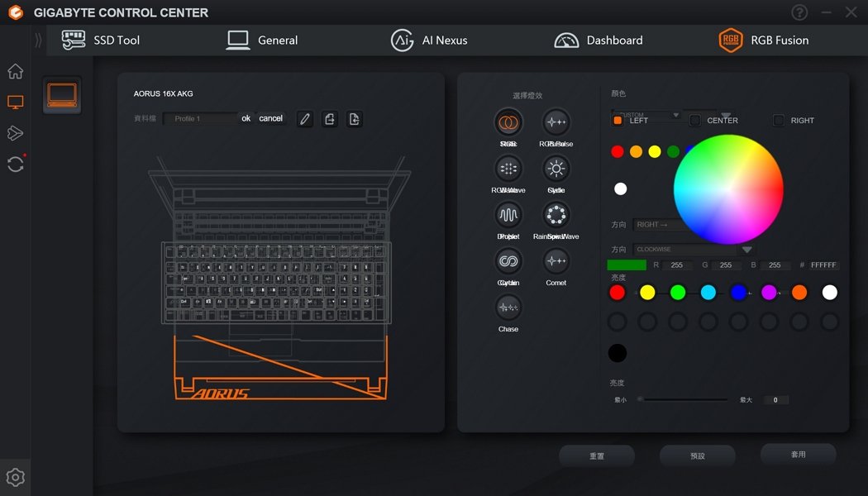
Task: Open settings gear in sidebar
Action: 15,477
